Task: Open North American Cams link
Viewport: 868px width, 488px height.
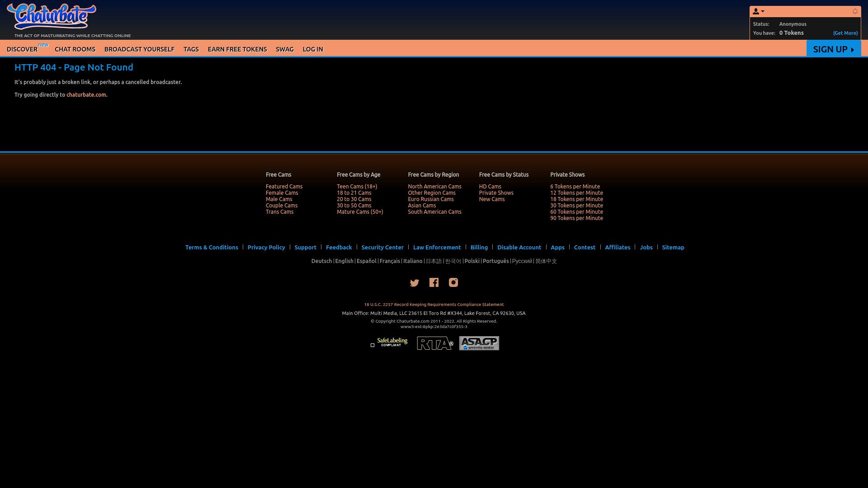Action: [434, 187]
